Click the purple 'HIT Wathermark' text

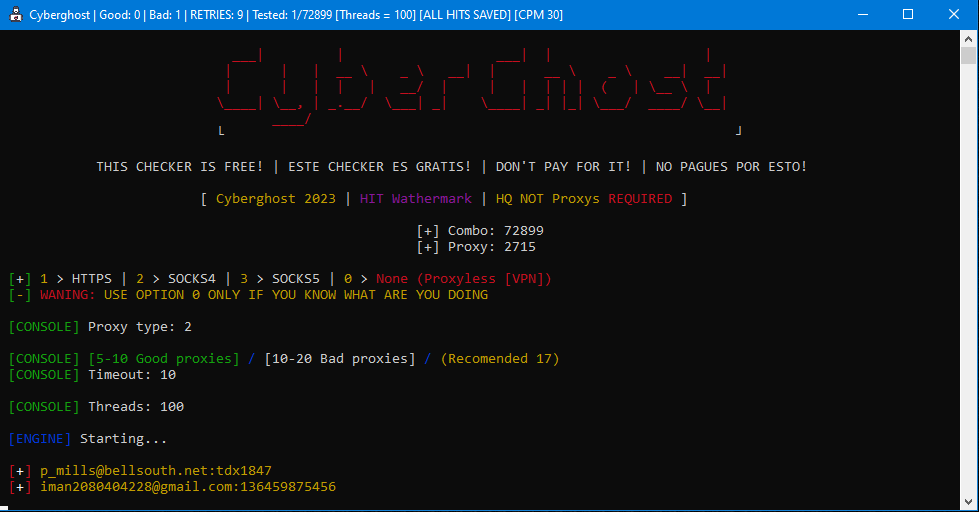click(x=416, y=199)
